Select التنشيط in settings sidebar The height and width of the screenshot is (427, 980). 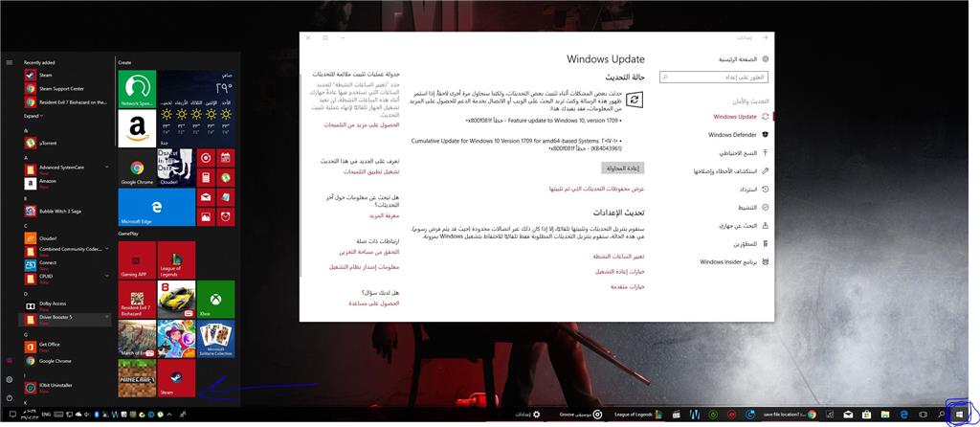coord(754,207)
